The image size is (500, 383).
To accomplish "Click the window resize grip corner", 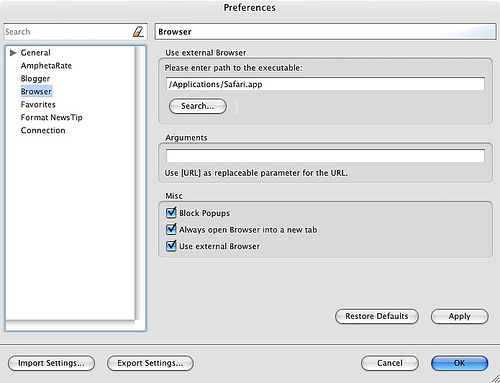I will pyautogui.click(x=495, y=378).
